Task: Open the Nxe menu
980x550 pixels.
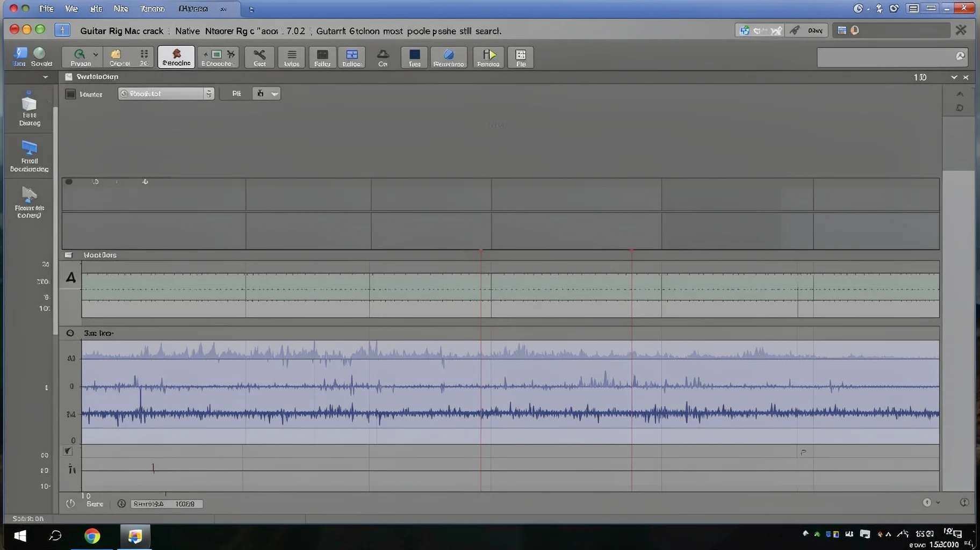Action: coord(121,9)
